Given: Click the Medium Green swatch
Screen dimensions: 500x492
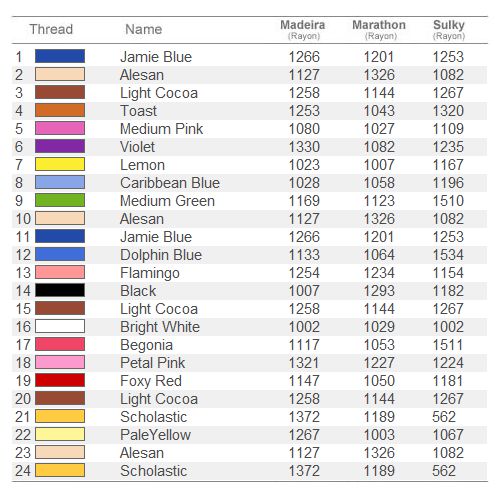Looking at the screenshot, I should [x=60, y=200].
